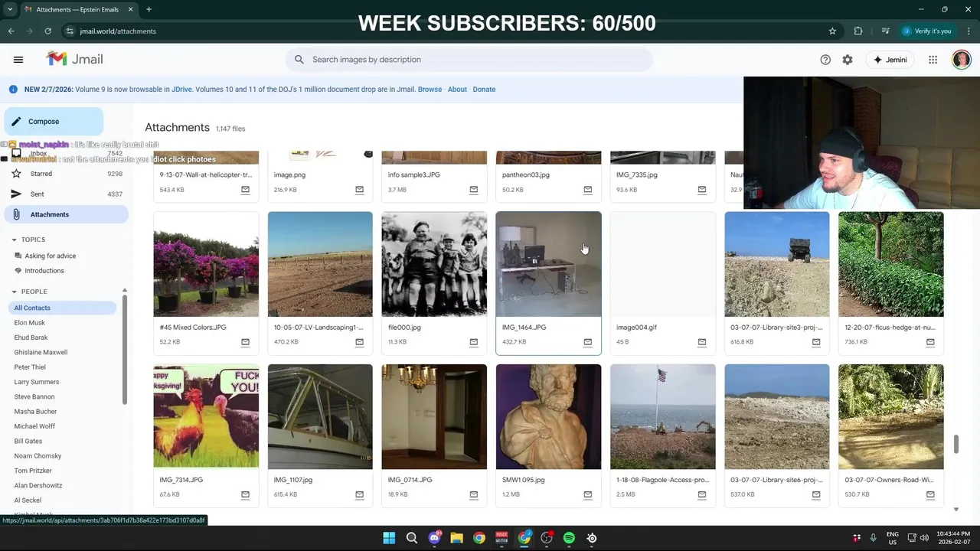
Task: Open the 12-20-07-ficus-hedge thumbnail
Action: 891,264
